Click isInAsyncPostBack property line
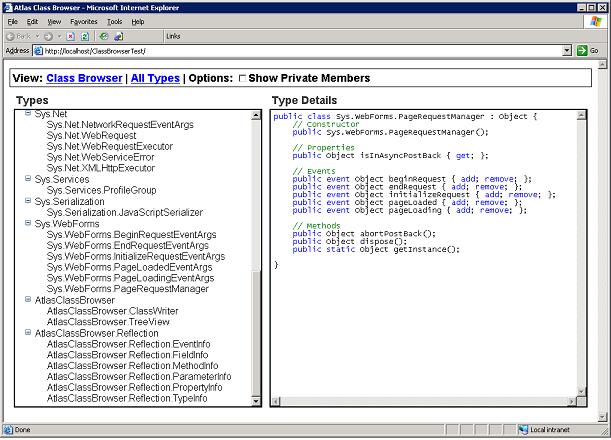611x440 pixels. [x=390, y=156]
